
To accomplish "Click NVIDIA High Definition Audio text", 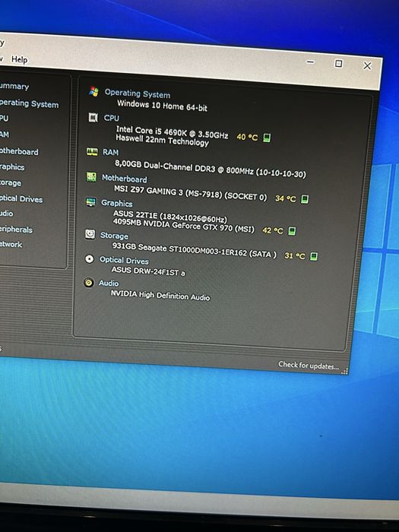I will coord(160,295).
